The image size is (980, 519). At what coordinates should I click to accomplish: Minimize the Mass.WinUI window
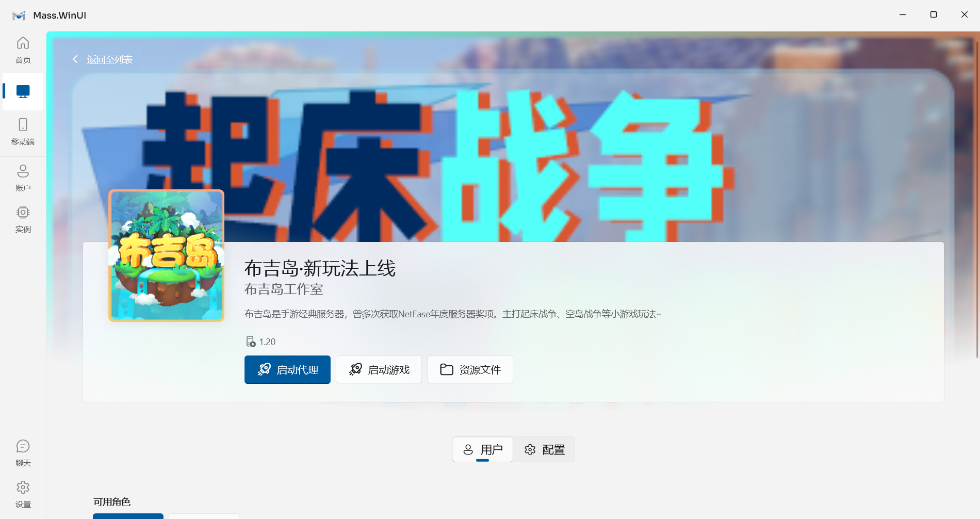[903, 15]
